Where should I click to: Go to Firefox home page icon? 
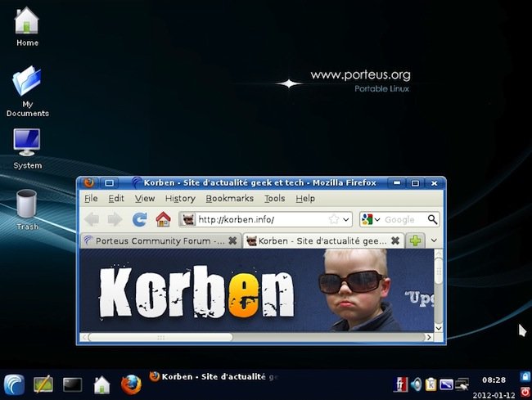click(163, 219)
